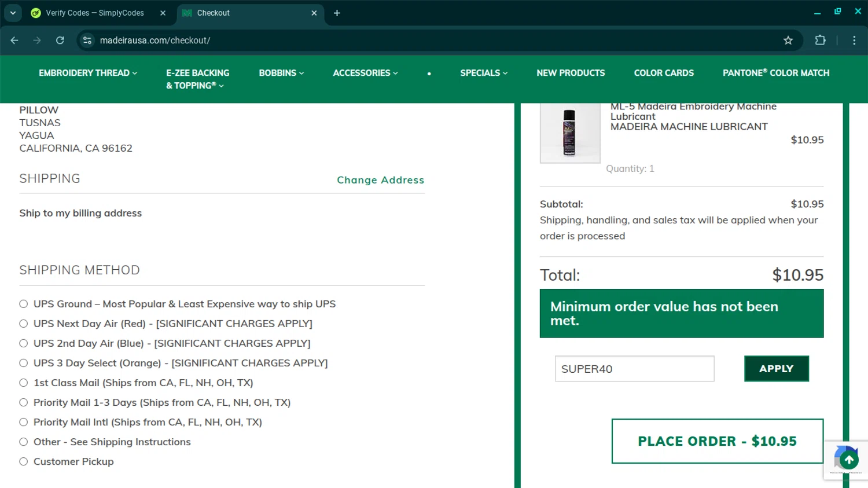Open the Chrome three-dot menu
This screenshot has height=488, width=868.
(854, 40)
